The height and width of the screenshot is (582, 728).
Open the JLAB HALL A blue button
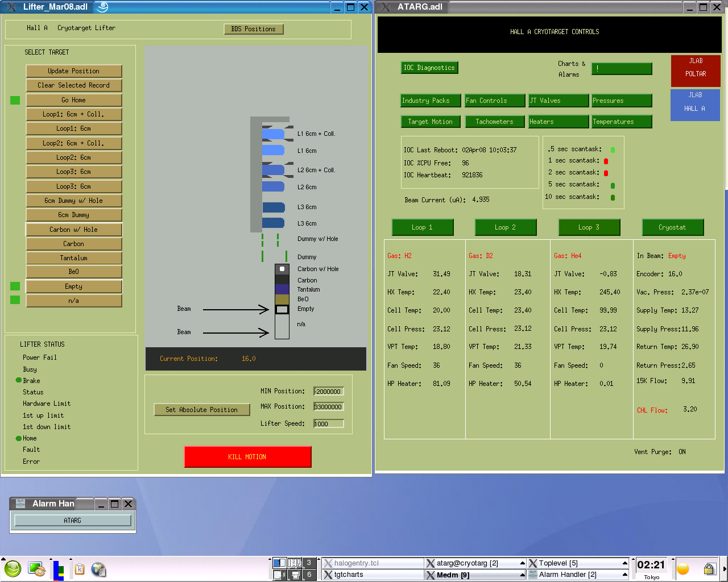pos(696,105)
